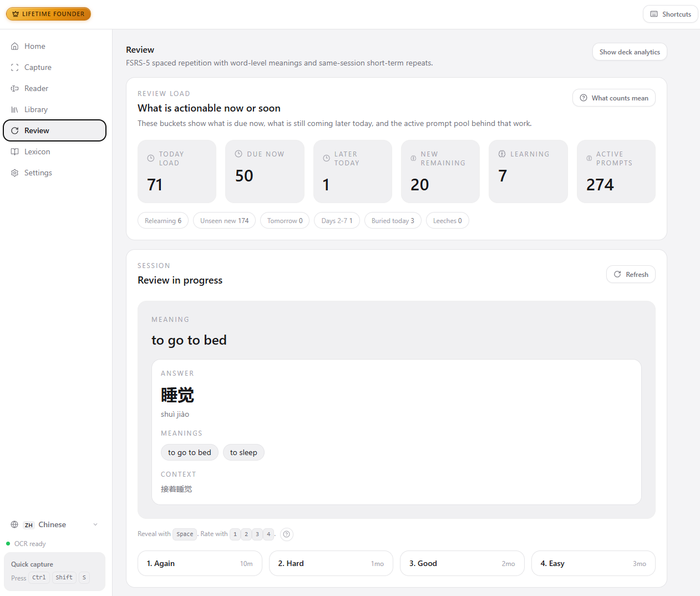Click the ZH language badge
Screen dimensions: 700x596
click(29, 525)
